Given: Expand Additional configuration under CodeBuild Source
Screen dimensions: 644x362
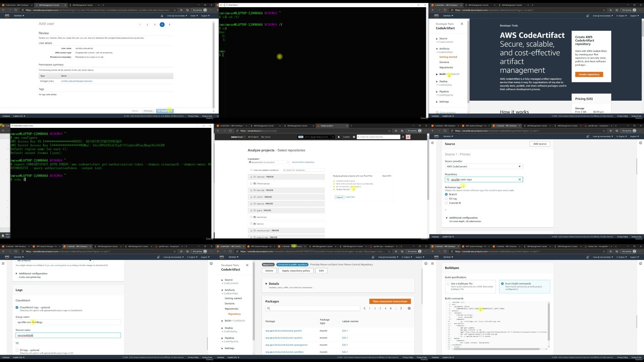Looking at the screenshot, I should click(447, 218).
